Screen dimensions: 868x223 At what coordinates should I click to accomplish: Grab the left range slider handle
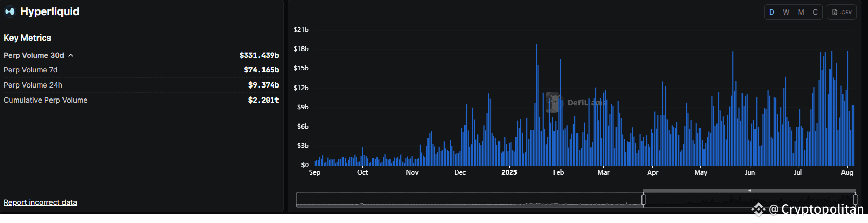(644, 200)
